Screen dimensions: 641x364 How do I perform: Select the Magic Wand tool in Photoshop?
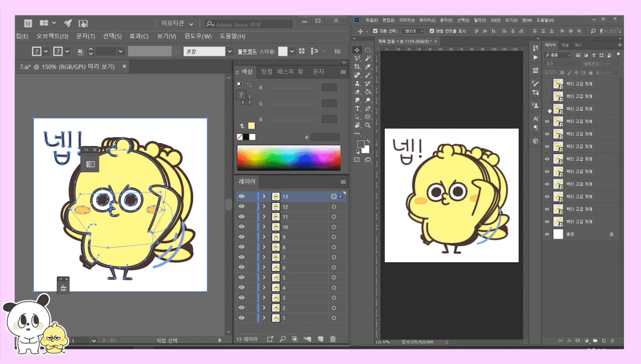coord(368,59)
